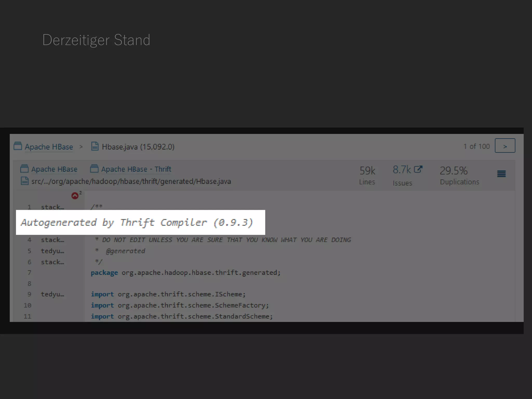Click the 8.7k Issues count
Screen dimensions: 532x399
[x=402, y=170]
